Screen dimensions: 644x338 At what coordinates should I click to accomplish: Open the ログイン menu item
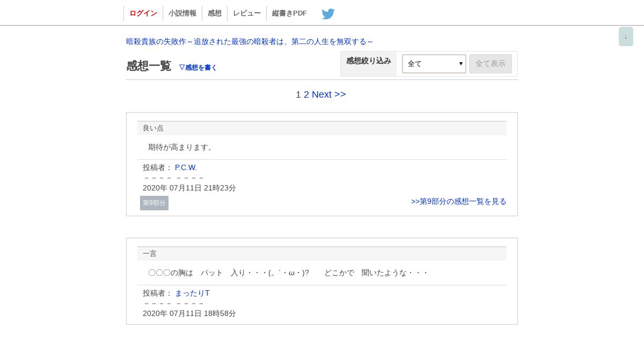click(x=143, y=13)
